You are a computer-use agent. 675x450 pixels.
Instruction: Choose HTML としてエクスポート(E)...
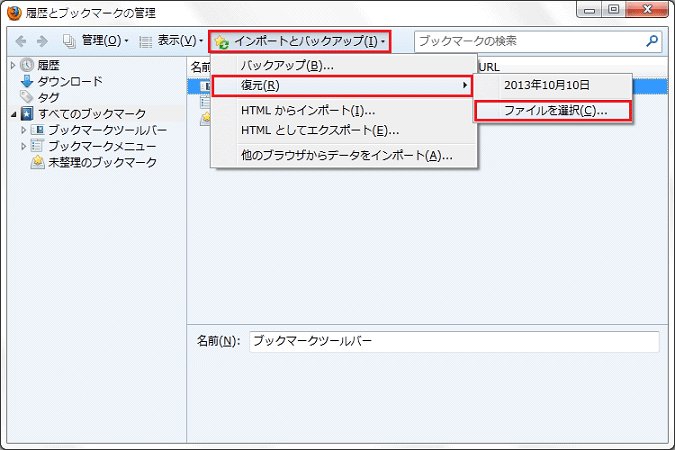click(344, 130)
